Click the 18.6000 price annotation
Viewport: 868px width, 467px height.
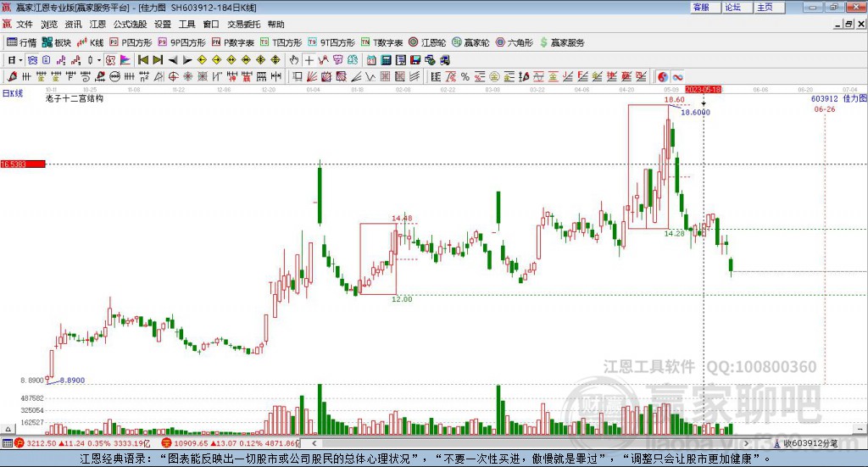point(695,113)
